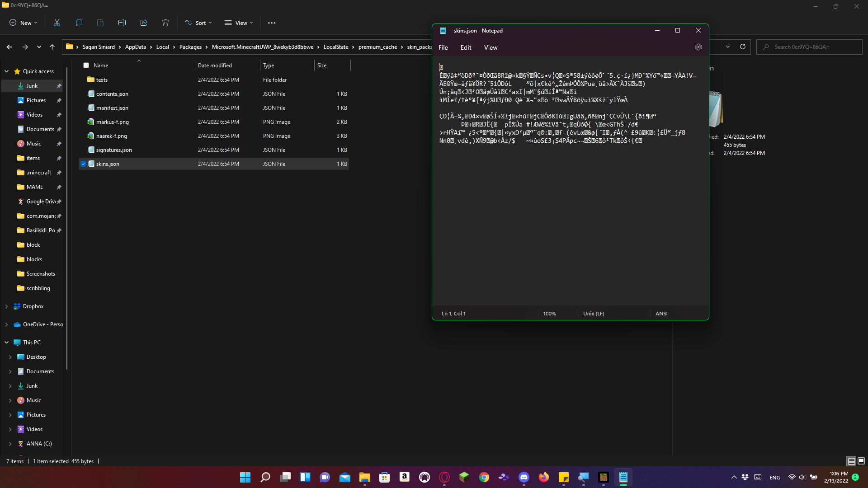
Task: Click the Rename icon in toolbar
Action: 122,23
